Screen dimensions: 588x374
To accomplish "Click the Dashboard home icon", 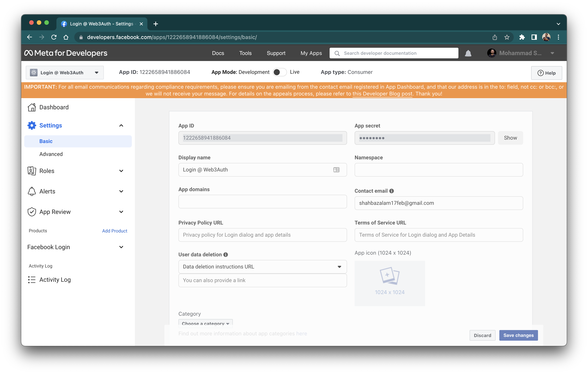I will 32,107.
